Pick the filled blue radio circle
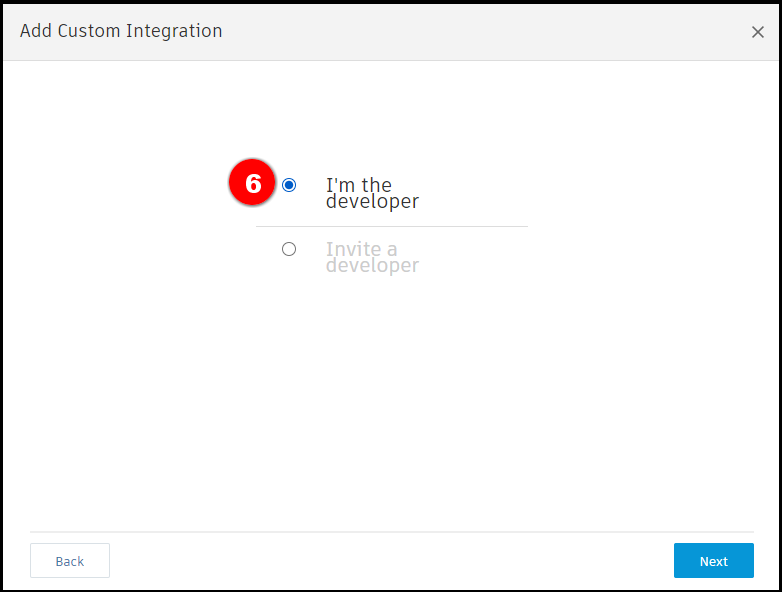 289,185
